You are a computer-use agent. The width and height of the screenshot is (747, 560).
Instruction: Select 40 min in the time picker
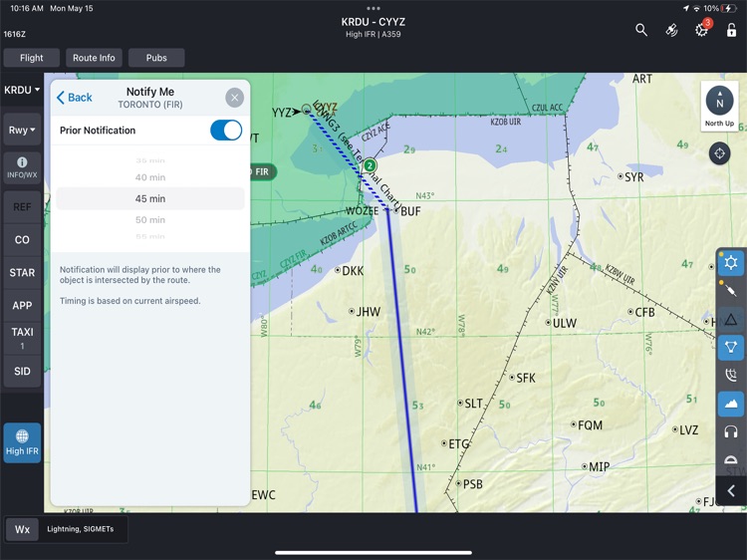pos(150,177)
